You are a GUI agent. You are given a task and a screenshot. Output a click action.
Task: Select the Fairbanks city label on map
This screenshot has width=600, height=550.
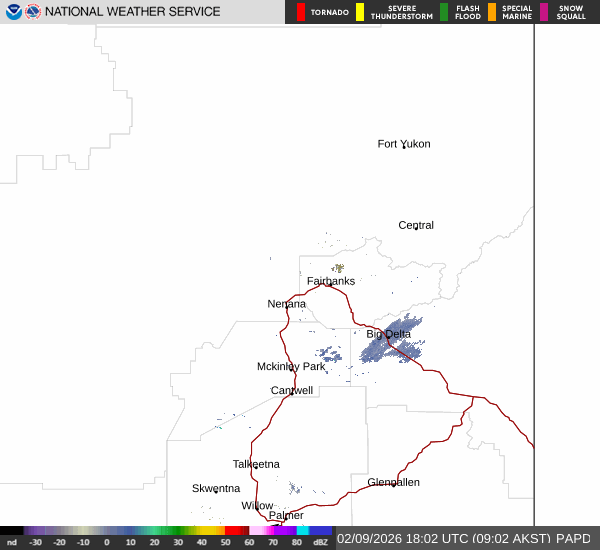[x=330, y=281]
